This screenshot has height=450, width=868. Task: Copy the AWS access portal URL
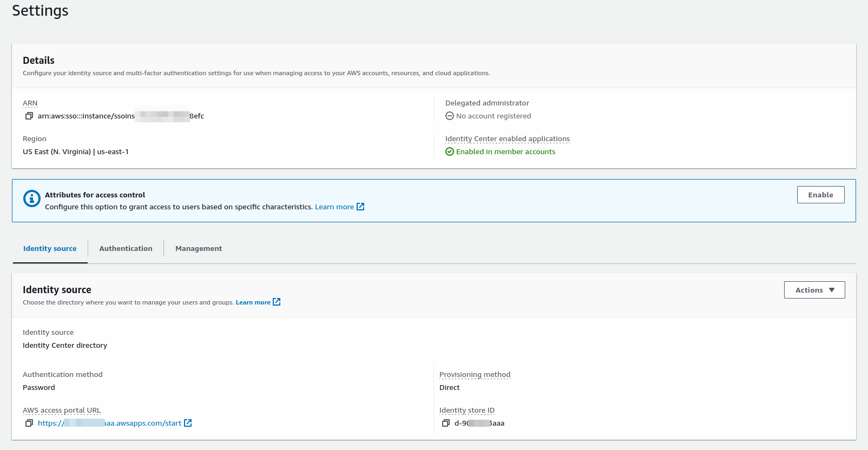(29, 423)
